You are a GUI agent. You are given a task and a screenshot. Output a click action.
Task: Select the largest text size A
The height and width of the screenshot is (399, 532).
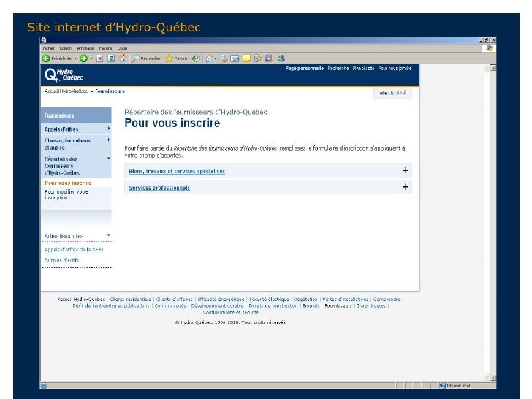pyautogui.click(x=404, y=93)
